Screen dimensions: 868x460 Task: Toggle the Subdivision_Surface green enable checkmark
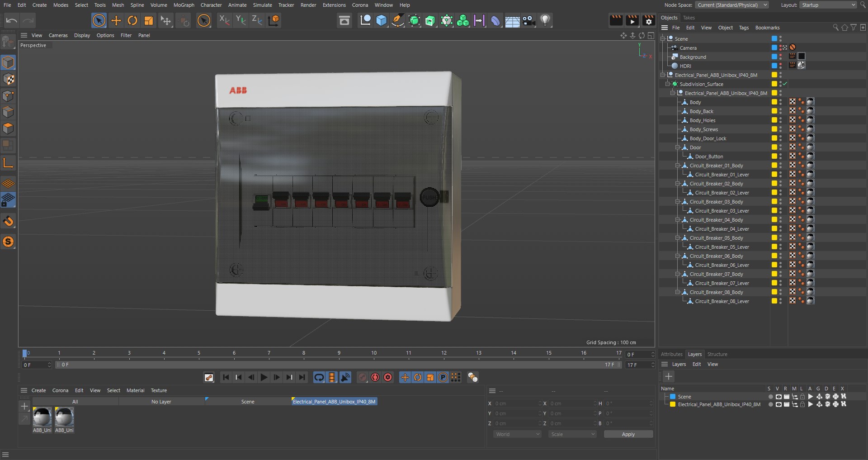click(x=785, y=84)
